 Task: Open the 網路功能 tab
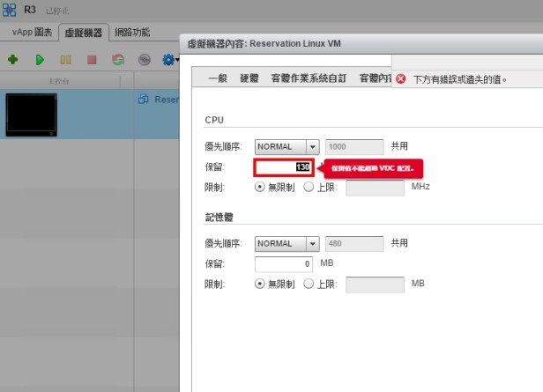pos(130,33)
